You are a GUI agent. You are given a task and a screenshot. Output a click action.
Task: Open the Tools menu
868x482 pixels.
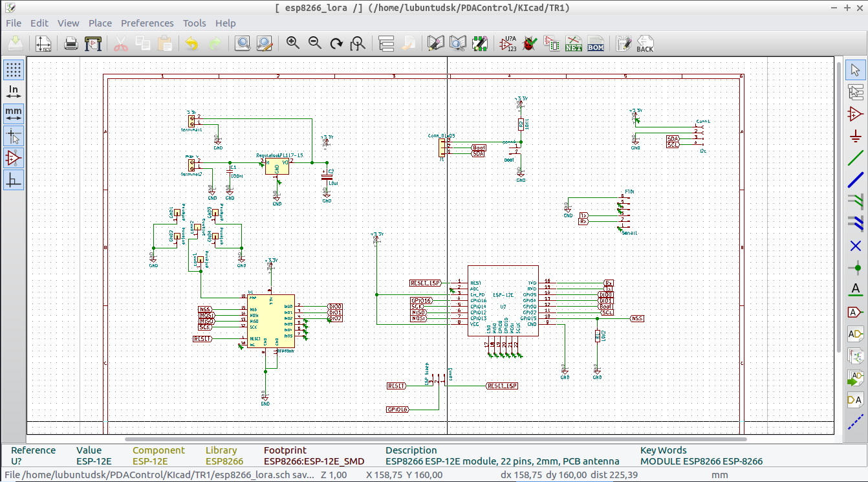click(195, 23)
